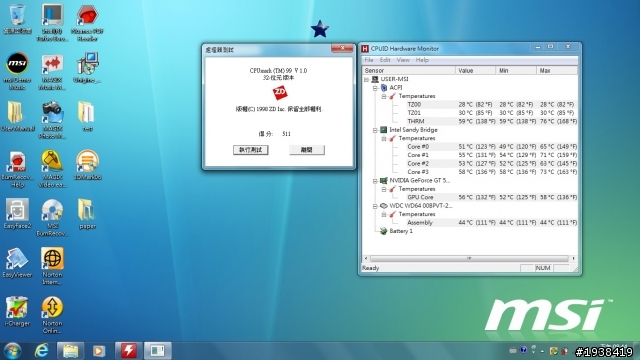Click the active-window taskbar button
The image size is (640, 360).
157,351
